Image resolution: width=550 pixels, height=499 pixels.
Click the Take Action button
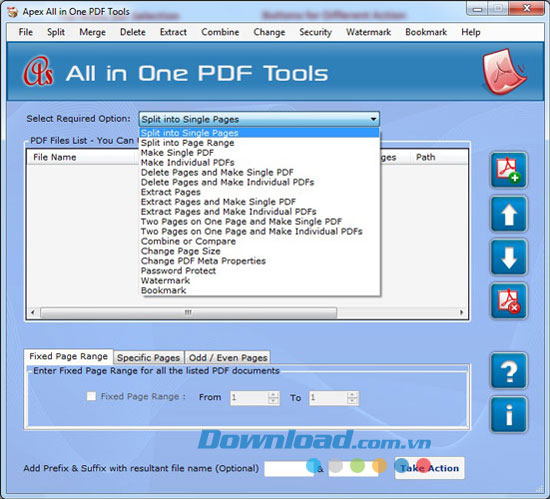click(x=429, y=468)
